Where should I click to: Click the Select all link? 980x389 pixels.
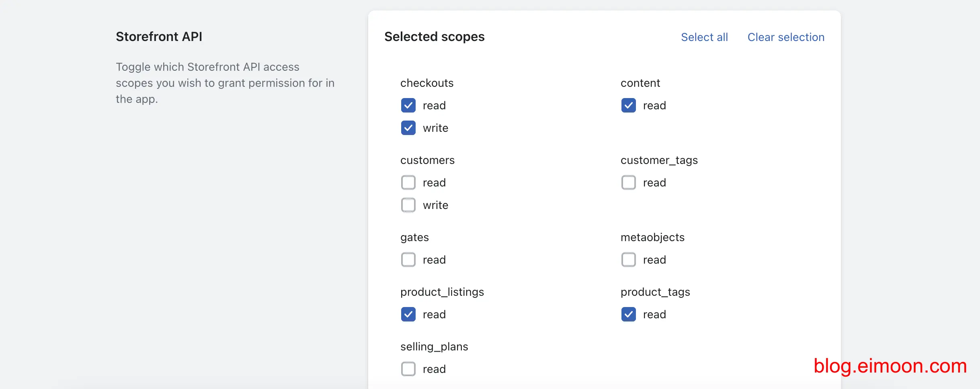pos(704,37)
